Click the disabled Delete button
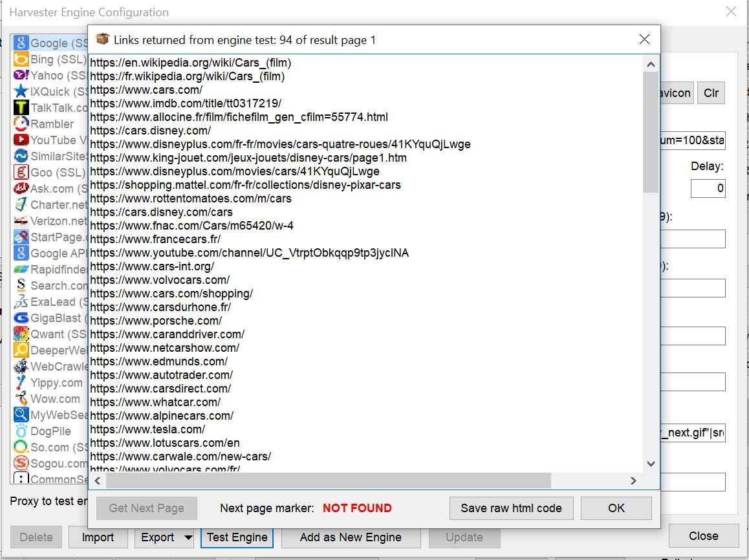The image size is (749, 560). tap(36, 537)
